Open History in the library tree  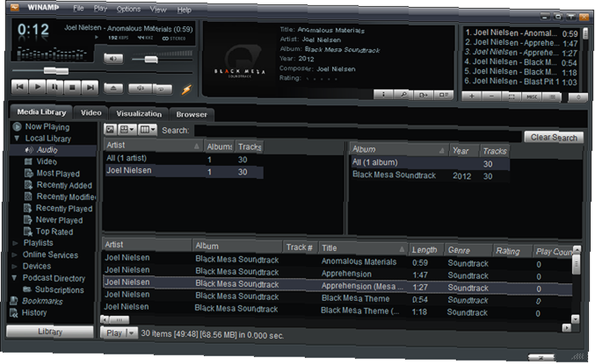click(x=34, y=313)
